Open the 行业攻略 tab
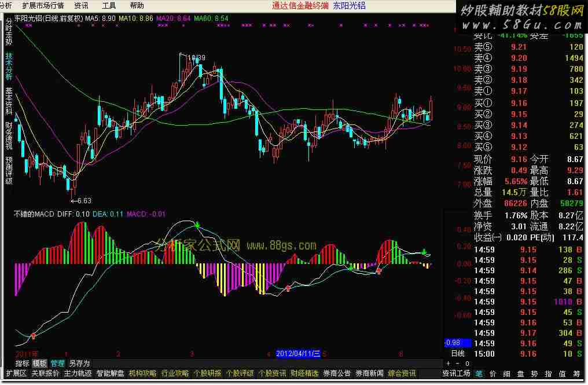Viewport: 588px width, 385px height. point(175,373)
